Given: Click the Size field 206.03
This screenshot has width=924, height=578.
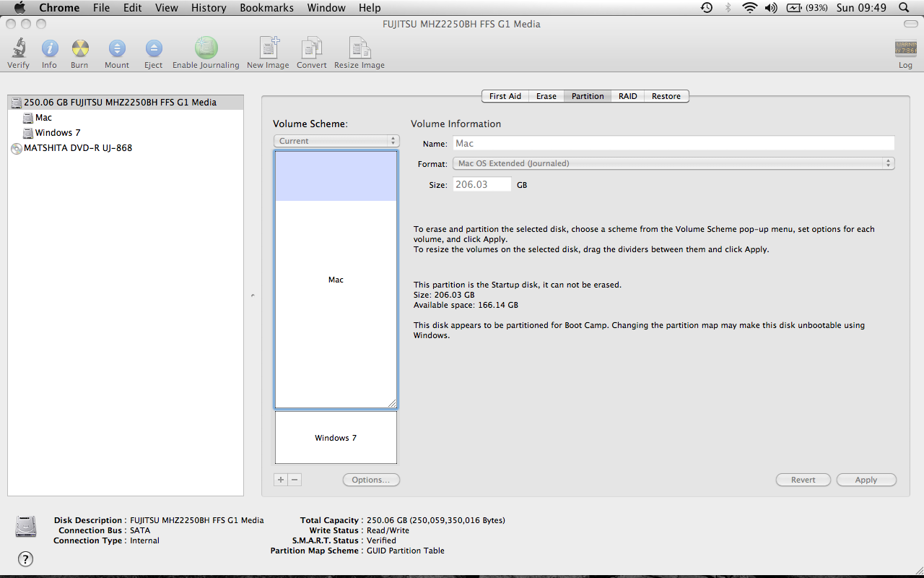Looking at the screenshot, I should tap(482, 185).
